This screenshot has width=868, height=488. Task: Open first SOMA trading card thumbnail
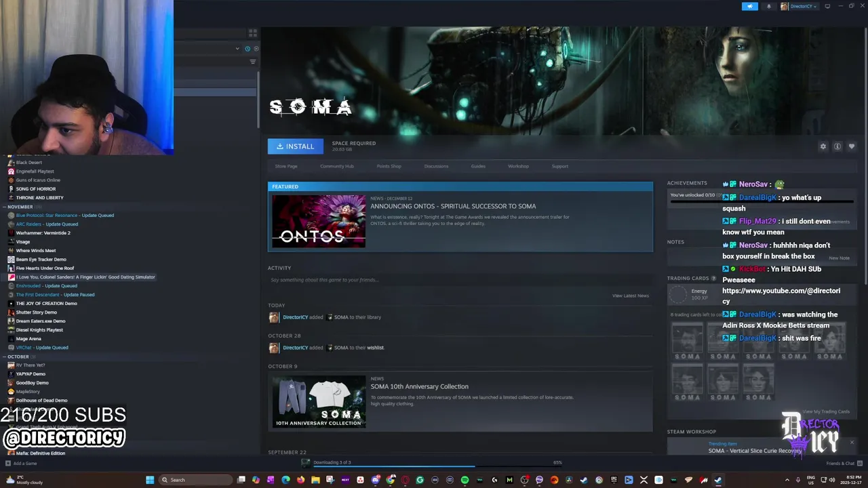687,341
